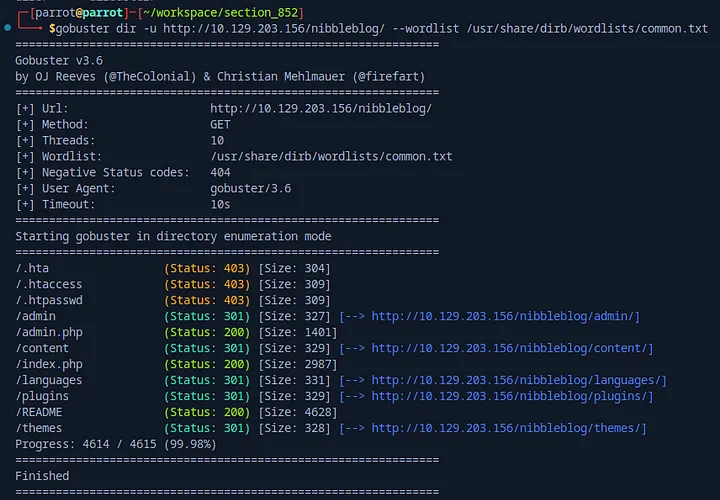Screen dimensions: 720x500
Task: Open the nibbleblog/languages/ redirect URL
Action: point(519,380)
